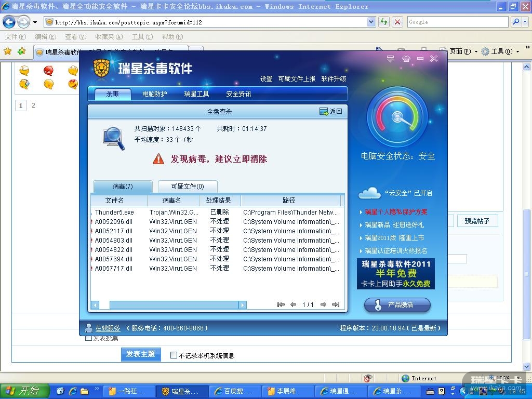This screenshot has height=399, width=532.
Task: Click 软件升级 in Rising antivirus
Action: (x=334, y=79)
